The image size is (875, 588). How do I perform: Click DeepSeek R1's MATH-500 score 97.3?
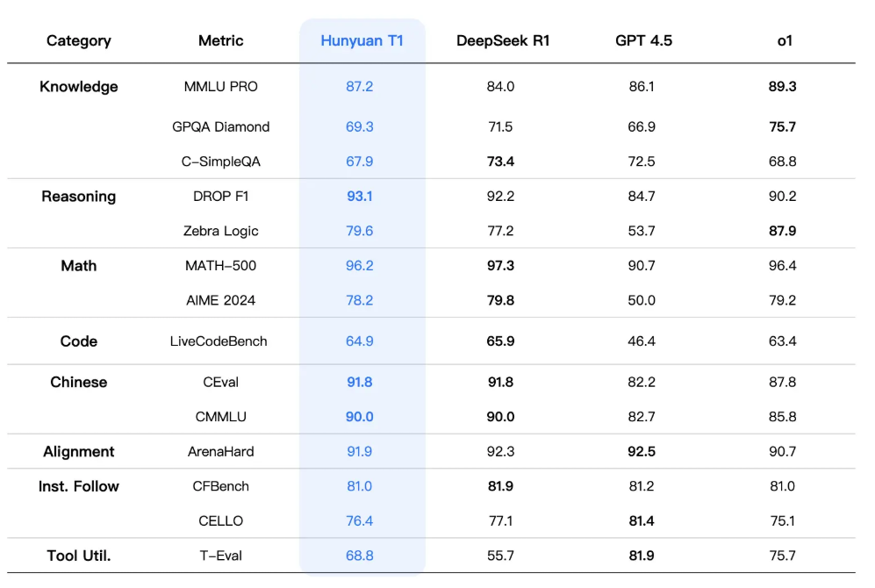pyautogui.click(x=500, y=266)
